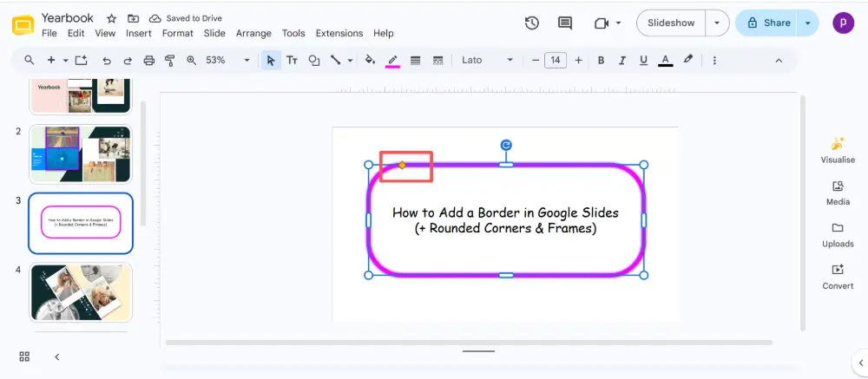The image size is (868, 379).
Task: Open the Arrange menu
Action: pos(253,33)
